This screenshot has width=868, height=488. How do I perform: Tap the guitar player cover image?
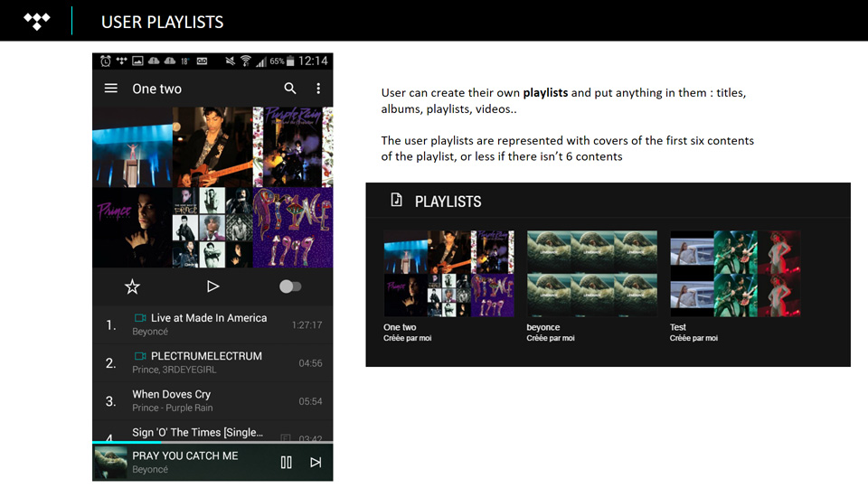pyautogui.click(x=212, y=147)
